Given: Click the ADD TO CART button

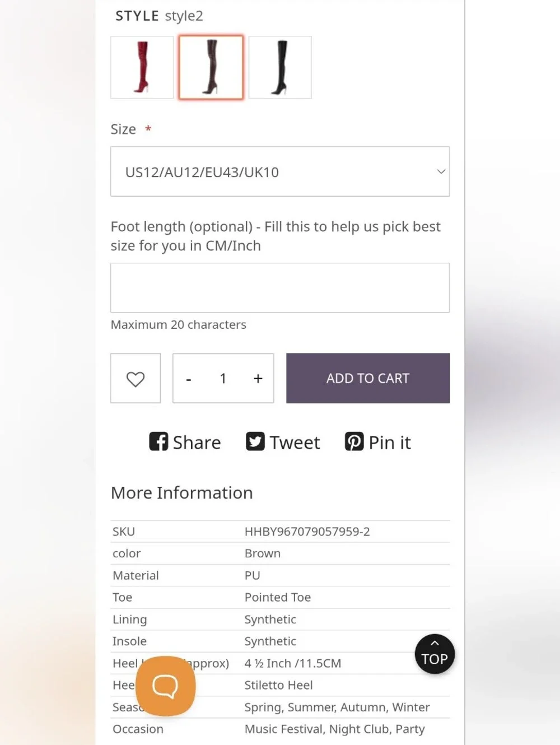Looking at the screenshot, I should pos(368,378).
